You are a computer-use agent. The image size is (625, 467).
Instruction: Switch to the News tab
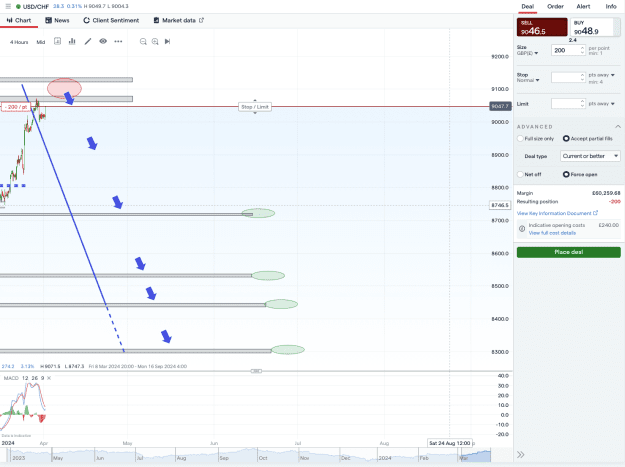pos(57,20)
